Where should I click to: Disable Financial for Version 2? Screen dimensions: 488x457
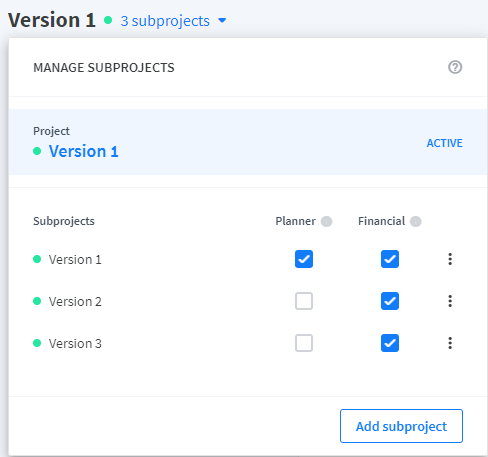(390, 301)
